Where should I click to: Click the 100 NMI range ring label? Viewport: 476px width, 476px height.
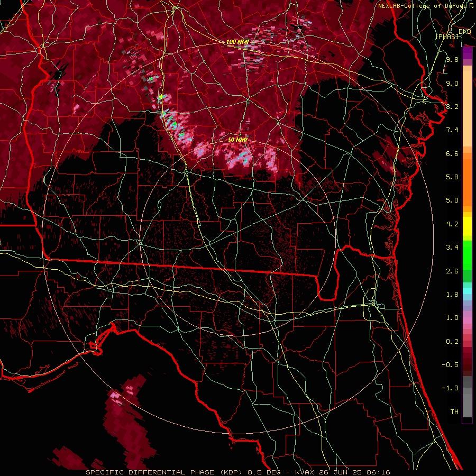(237, 42)
